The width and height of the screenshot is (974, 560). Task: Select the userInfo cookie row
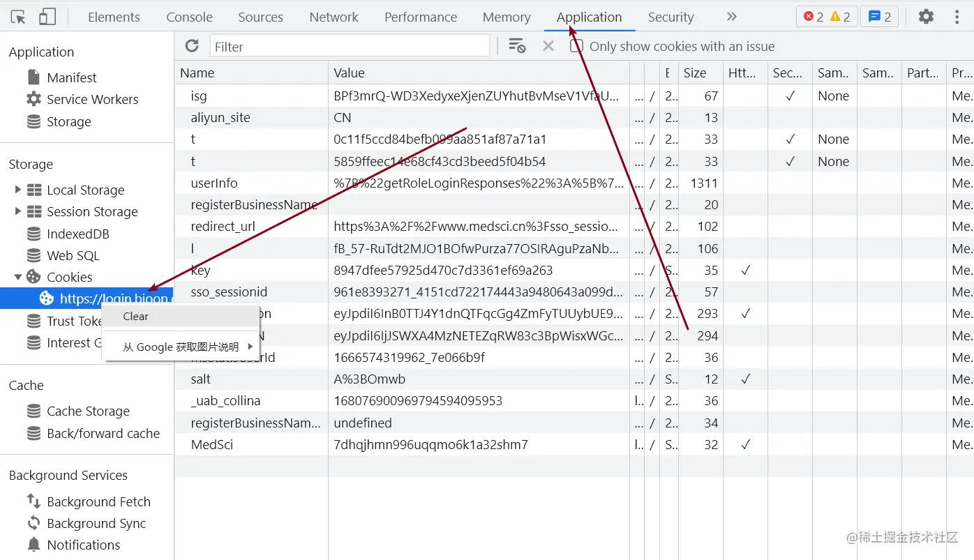click(x=574, y=183)
